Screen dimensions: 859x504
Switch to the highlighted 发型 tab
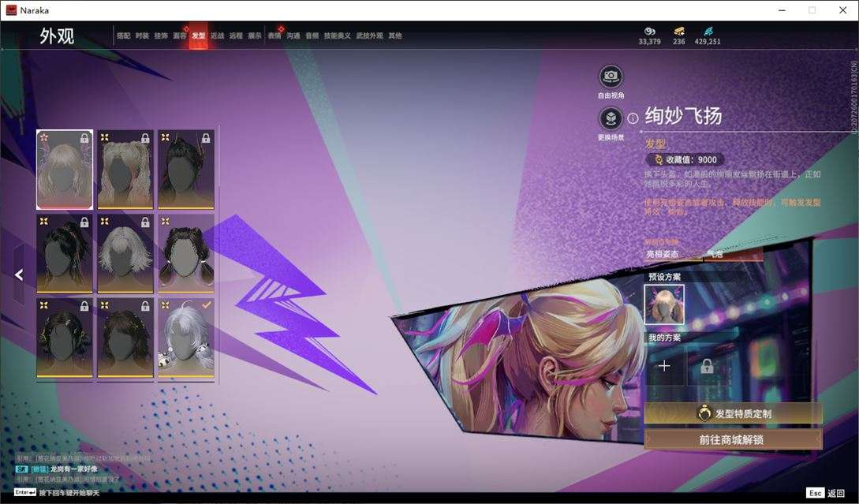(198, 35)
